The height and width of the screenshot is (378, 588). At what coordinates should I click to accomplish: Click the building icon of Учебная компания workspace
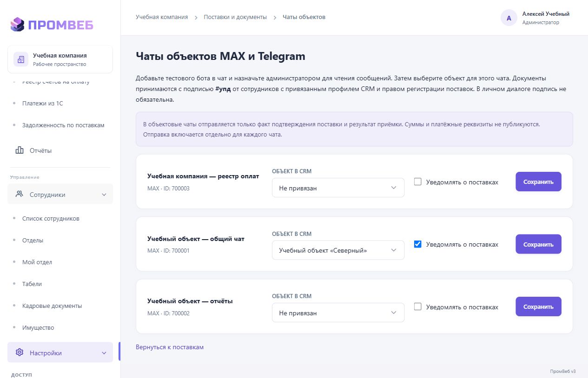tap(20, 59)
